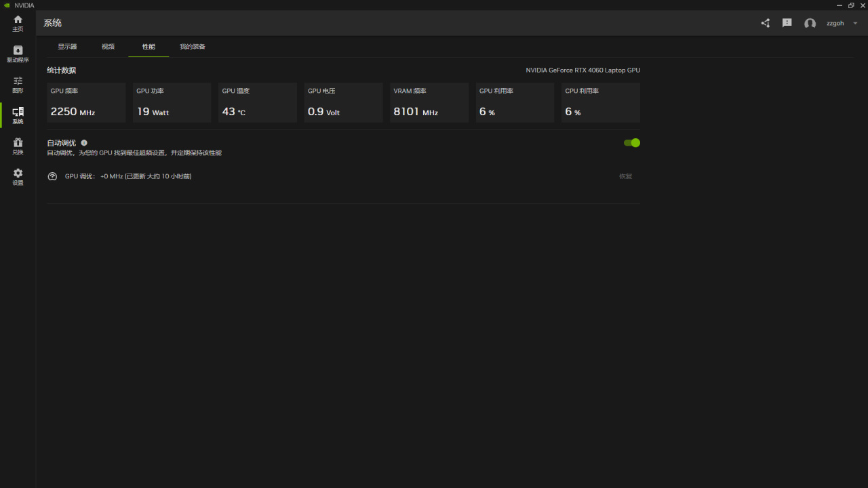Expand the account dropdown arrow next to zzgoh
The height and width of the screenshot is (488, 868).
[x=856, y=23]
